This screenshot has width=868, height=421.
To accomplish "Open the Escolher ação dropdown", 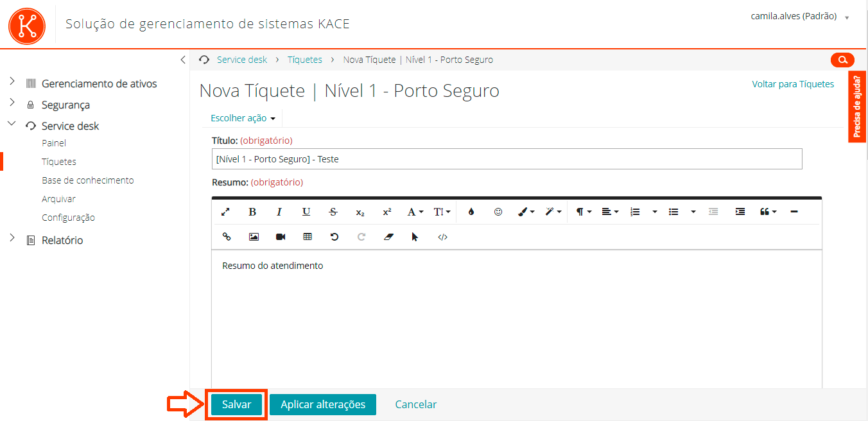I will (243, 118).
